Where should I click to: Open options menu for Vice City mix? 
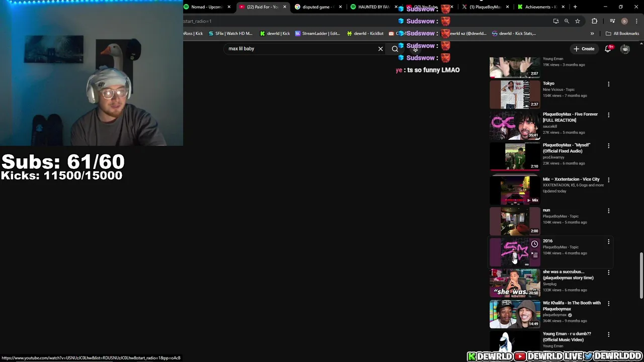pos(608,180)
